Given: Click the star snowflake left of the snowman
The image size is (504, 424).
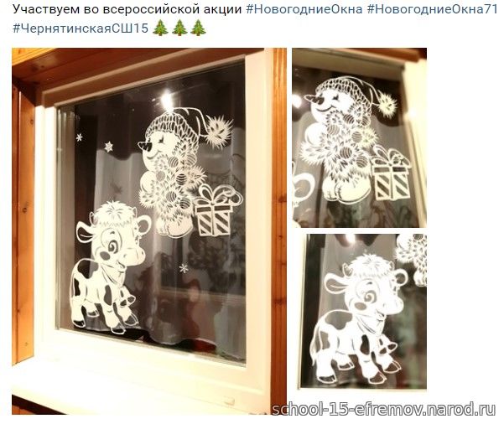Looking at the screenshot, I should click(x=109, y=147).
